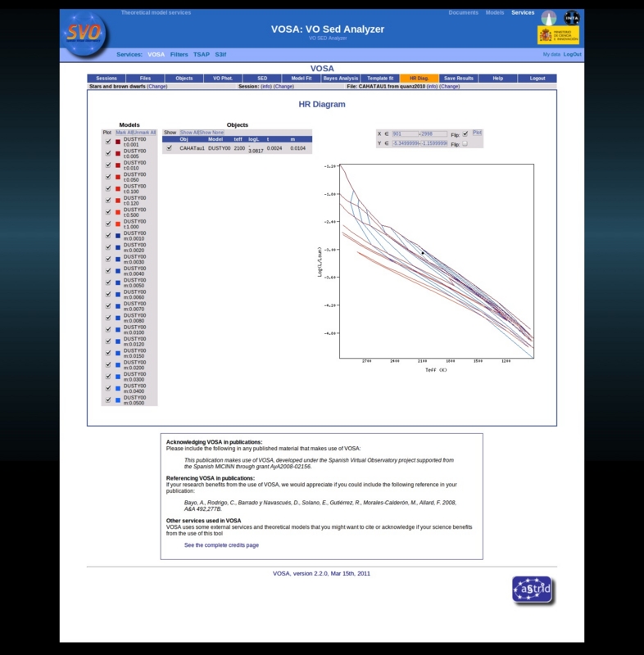Open the VO Phot. tab
644x655 pixels.
tap(223, 78)
